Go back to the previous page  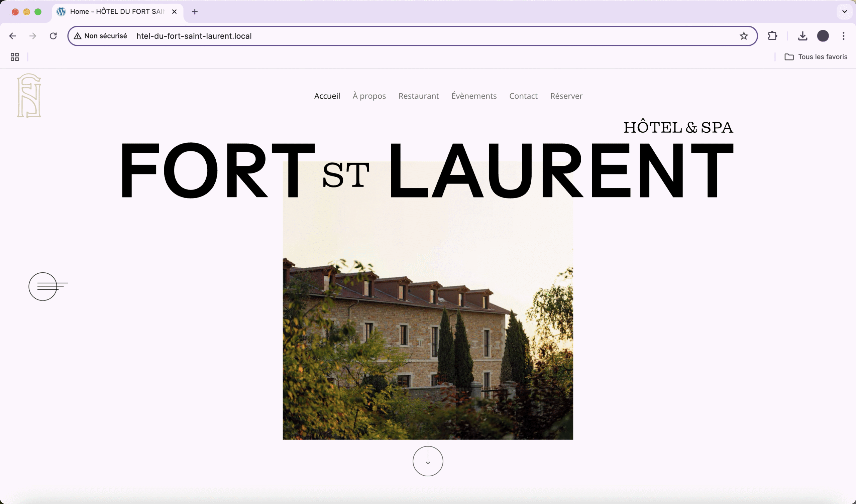pos(13,36)
